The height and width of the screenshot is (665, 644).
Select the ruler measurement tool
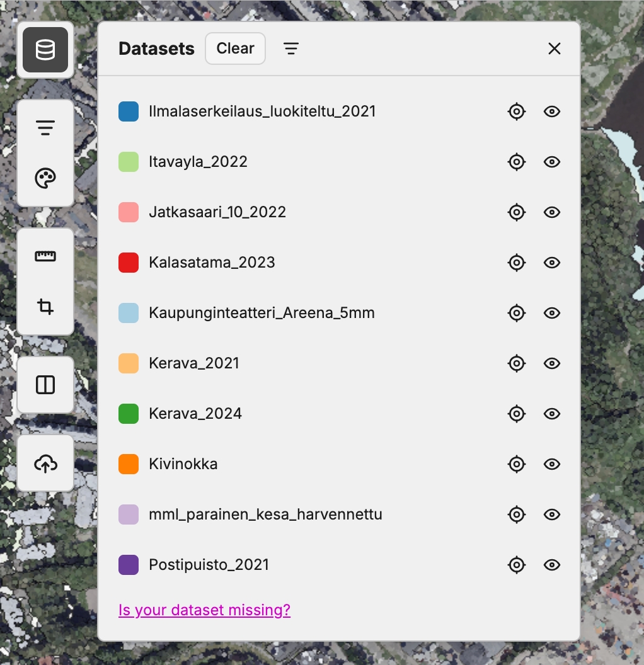[x=45, y=256]
